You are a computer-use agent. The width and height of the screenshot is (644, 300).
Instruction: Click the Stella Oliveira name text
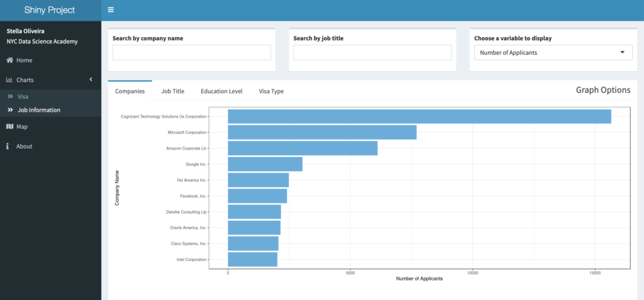click(25, 31)
